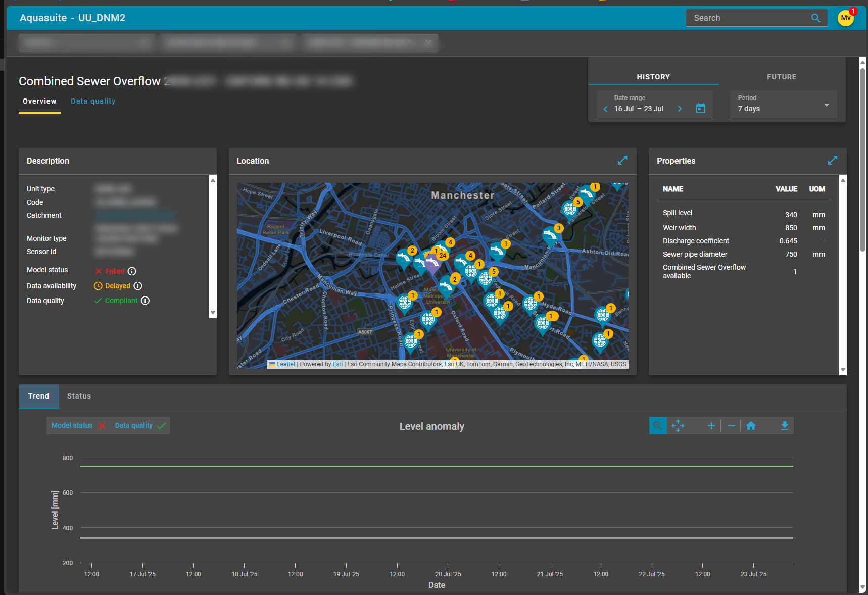Viewport: 868px width, 595px height.
Task: Click the Description panel scroll-down arrow
Action: (x=213, y=313)
